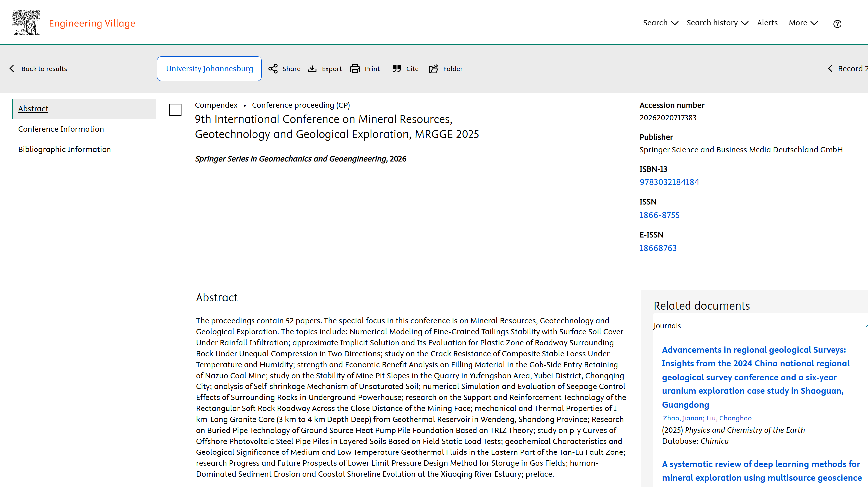
Task: Open E-ISSN link 18668763
Action: pyautogui.click(x=658, y=248)
